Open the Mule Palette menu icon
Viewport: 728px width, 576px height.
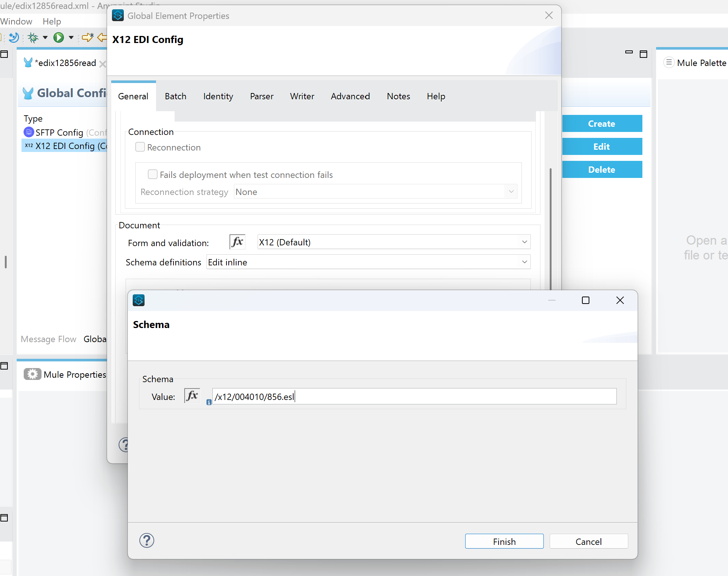[x=669, y=62]
